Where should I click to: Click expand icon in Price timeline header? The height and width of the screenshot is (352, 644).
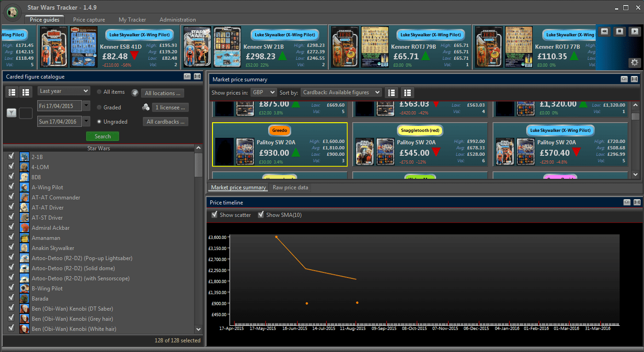[x=637, y=202]
